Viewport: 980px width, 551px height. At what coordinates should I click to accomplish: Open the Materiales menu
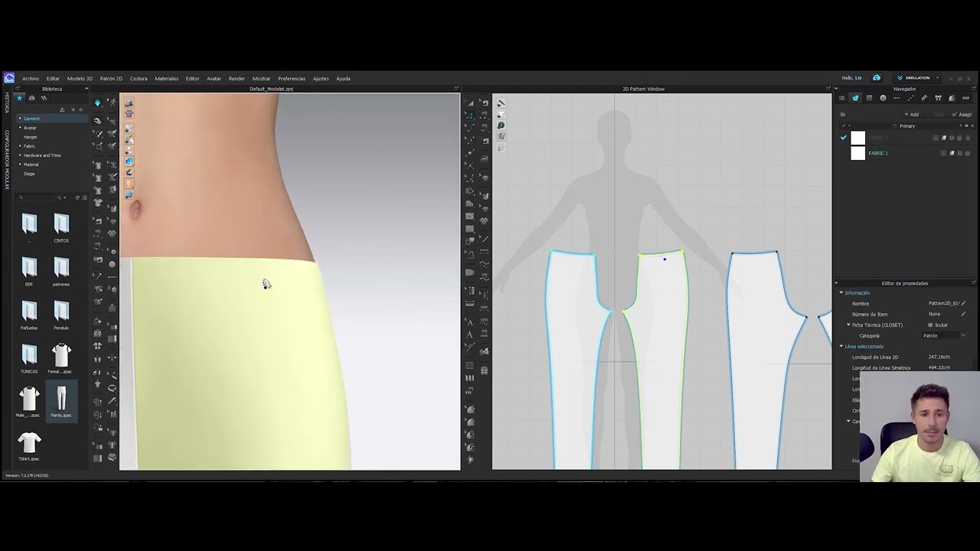click(166, 78)
